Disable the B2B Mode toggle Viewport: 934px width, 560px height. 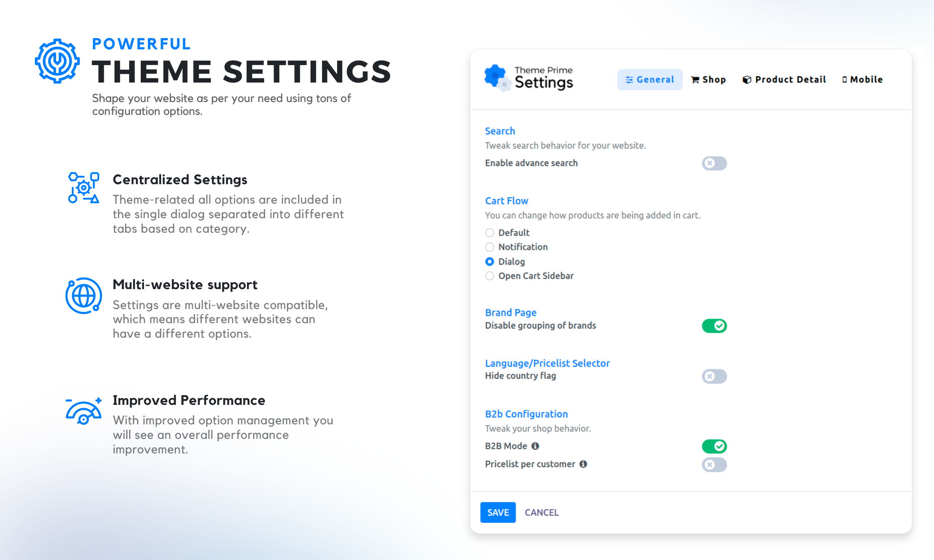pos(714,446)
